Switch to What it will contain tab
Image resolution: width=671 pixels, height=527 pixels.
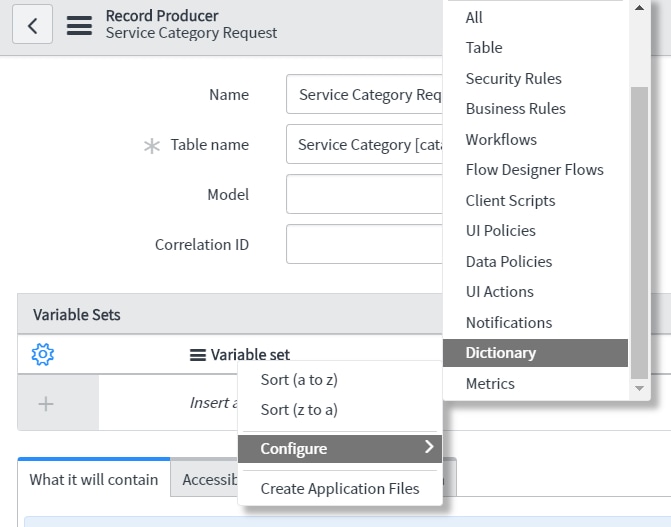point(94,479)
